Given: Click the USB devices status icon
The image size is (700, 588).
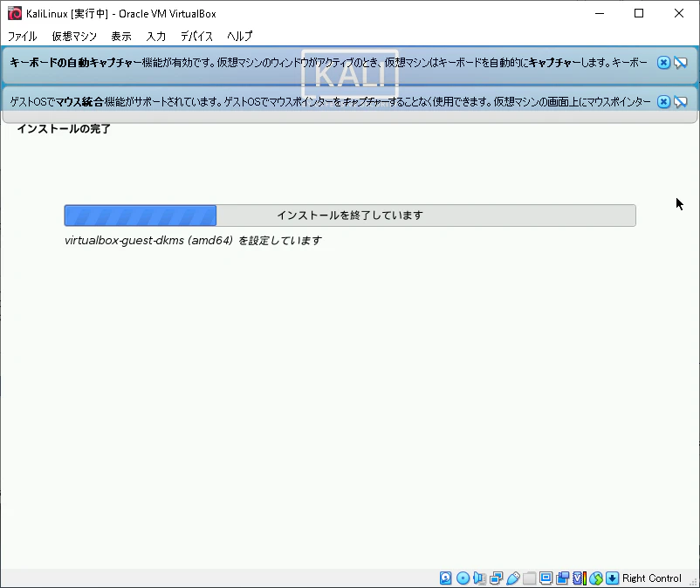Looking at the screenshot, I should click(513, 578).
